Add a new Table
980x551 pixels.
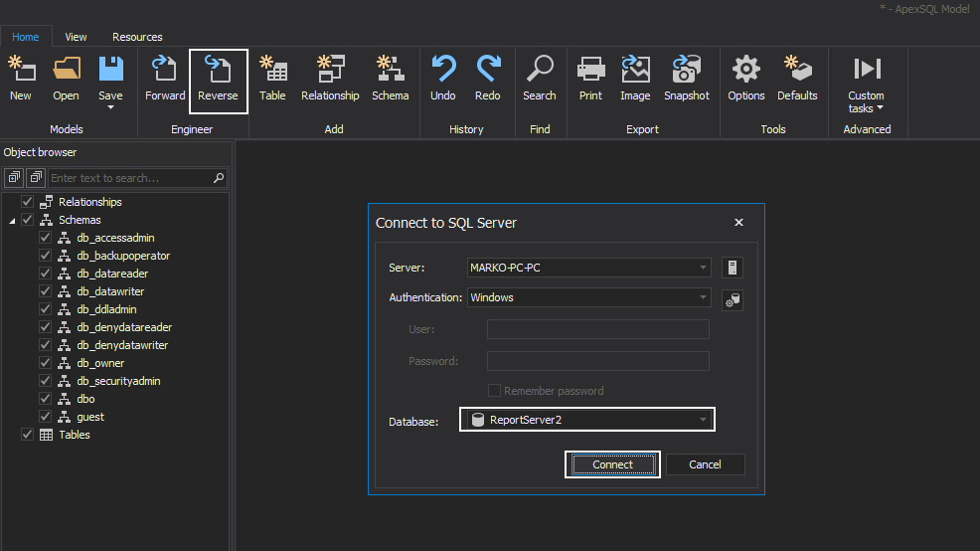pyautogui.click(x=272, y=79)
